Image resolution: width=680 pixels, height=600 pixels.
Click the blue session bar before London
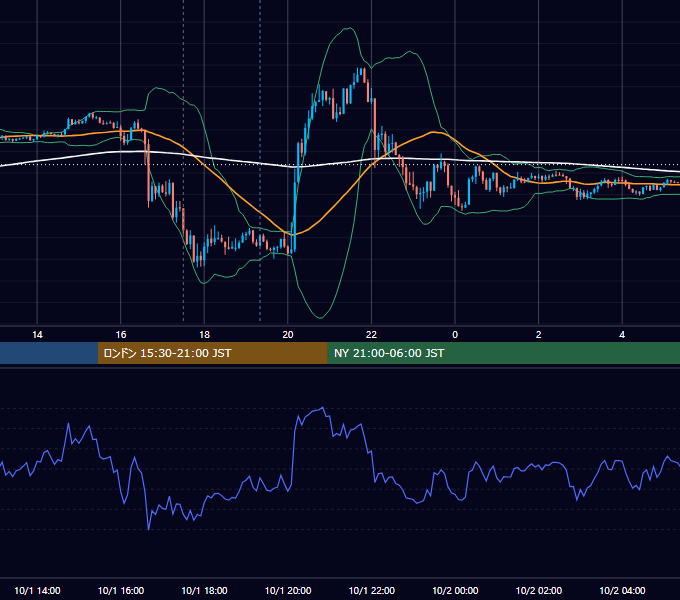click(49, 353)
